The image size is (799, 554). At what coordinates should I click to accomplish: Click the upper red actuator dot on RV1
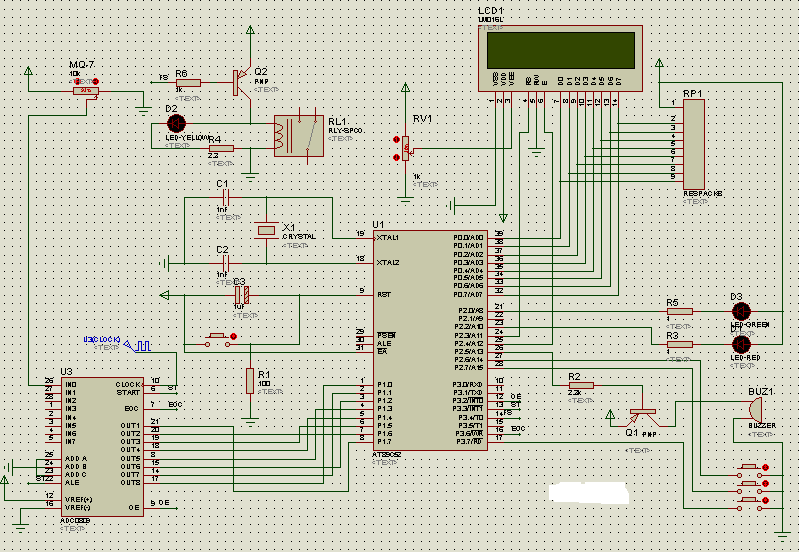tap(396, 140)
